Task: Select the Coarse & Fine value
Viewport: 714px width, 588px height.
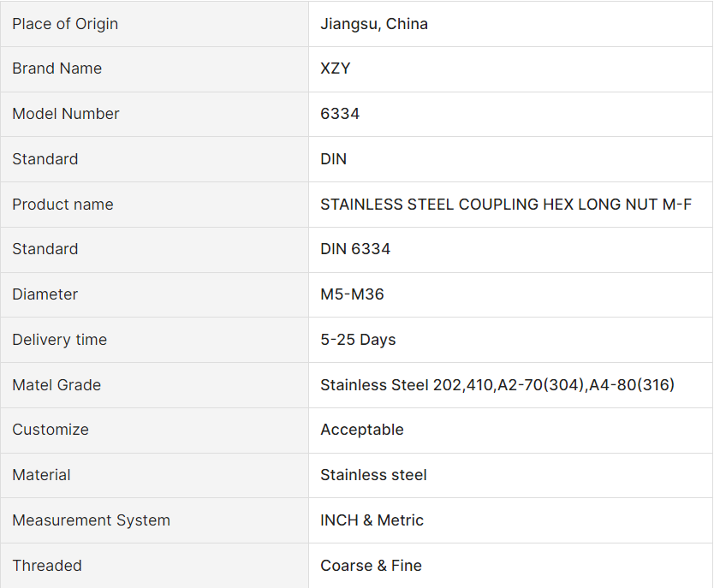Action: [371, 566]
